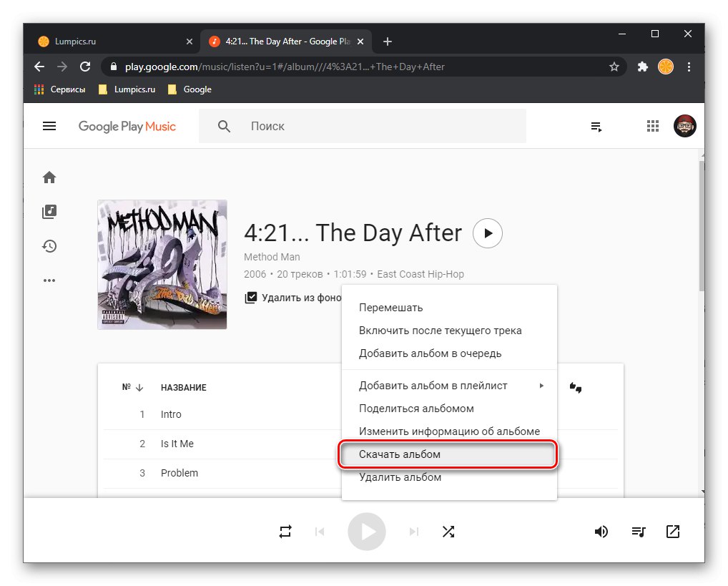Viewport: 728px width, 586px height.
Task: Select track 3 Problem
Action: pos(179,473)
